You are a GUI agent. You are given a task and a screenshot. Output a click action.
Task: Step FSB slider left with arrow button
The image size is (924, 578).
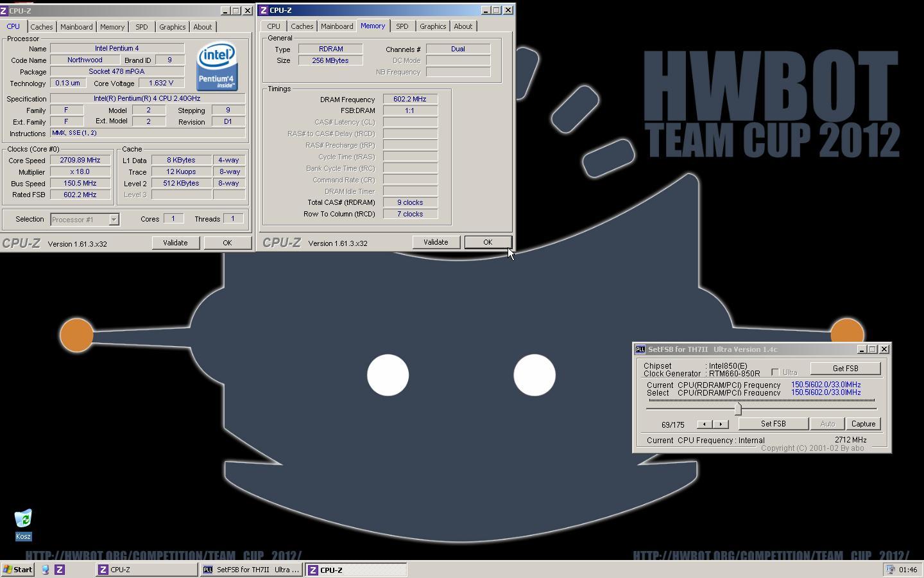pos(705,424)
